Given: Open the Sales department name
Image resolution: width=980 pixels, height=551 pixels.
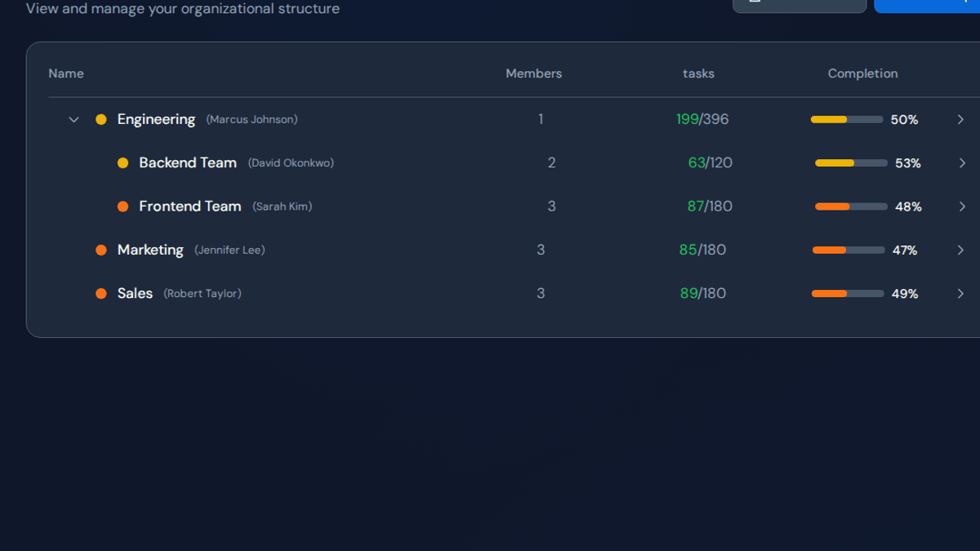Looking at the screenshot, I should tap(135, 293).
